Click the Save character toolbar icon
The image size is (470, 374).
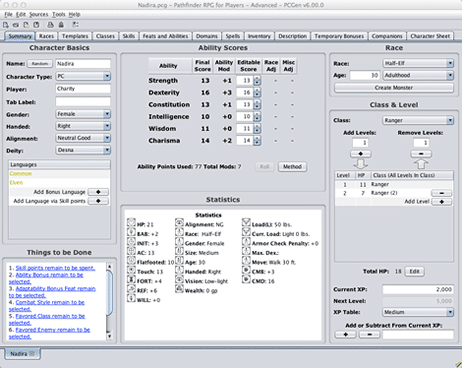(x=36, y=25)
